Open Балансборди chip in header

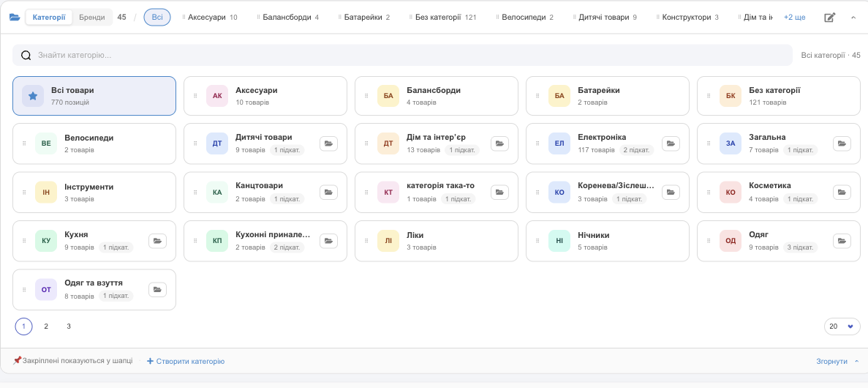[288, 17]
